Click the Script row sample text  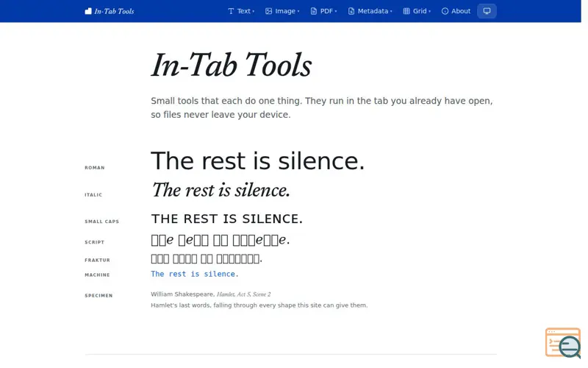(220, 240)
